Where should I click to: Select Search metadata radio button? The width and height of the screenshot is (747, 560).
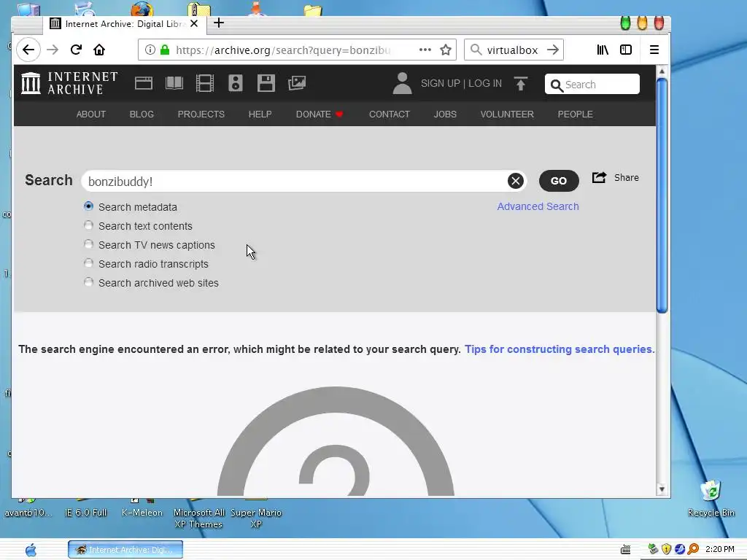[x=88, y=206]
